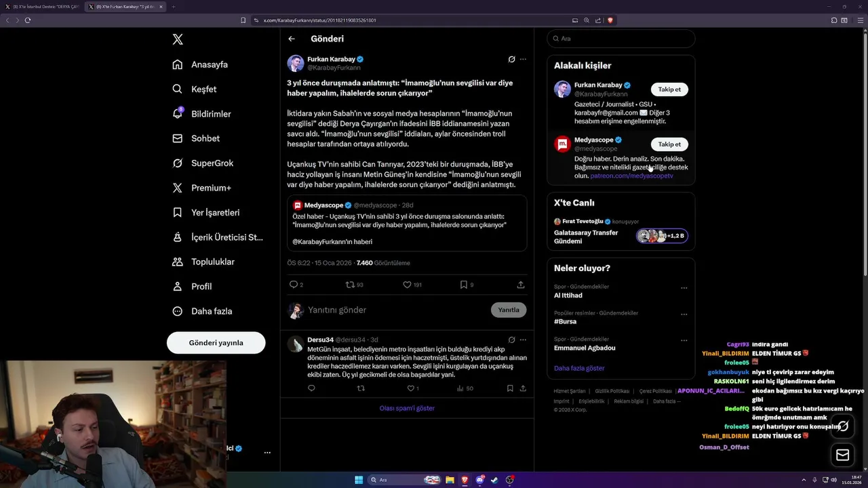Click Gönderi yayınla button
This screenshot has height=488, width=868.
click(x=216, y=343)
